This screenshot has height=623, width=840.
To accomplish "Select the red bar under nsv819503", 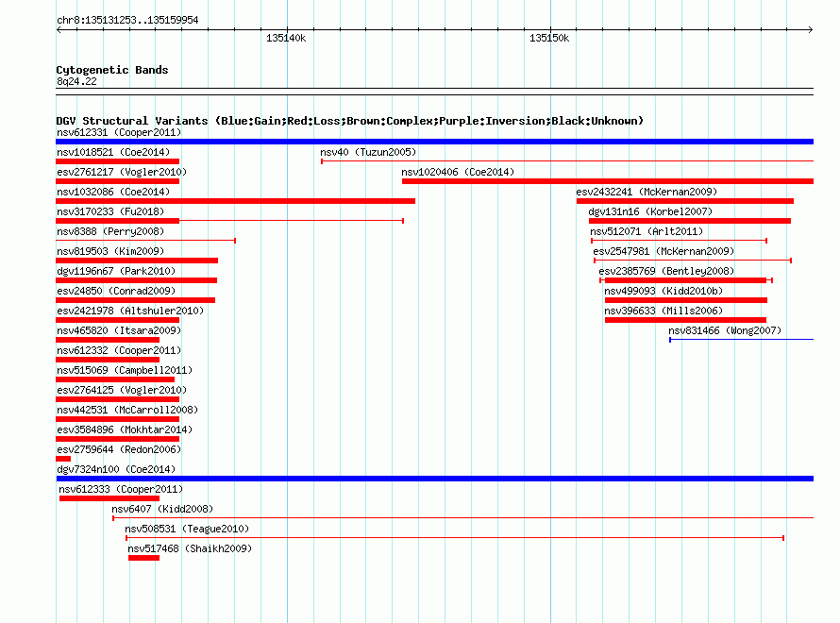I will tap(137, 261).
